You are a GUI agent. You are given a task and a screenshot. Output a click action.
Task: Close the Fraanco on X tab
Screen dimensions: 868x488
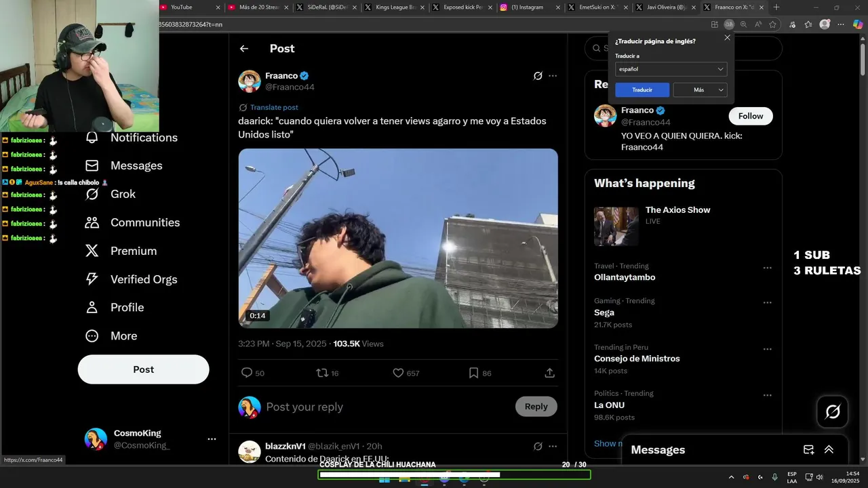click(762, 7)
